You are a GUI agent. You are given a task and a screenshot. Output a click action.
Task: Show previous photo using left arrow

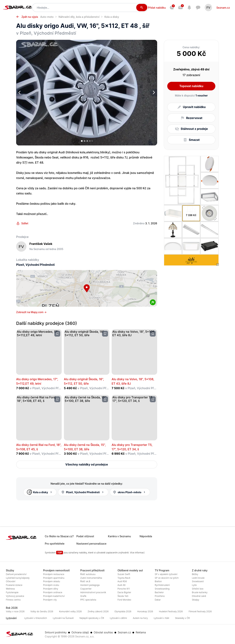(20, 92)
